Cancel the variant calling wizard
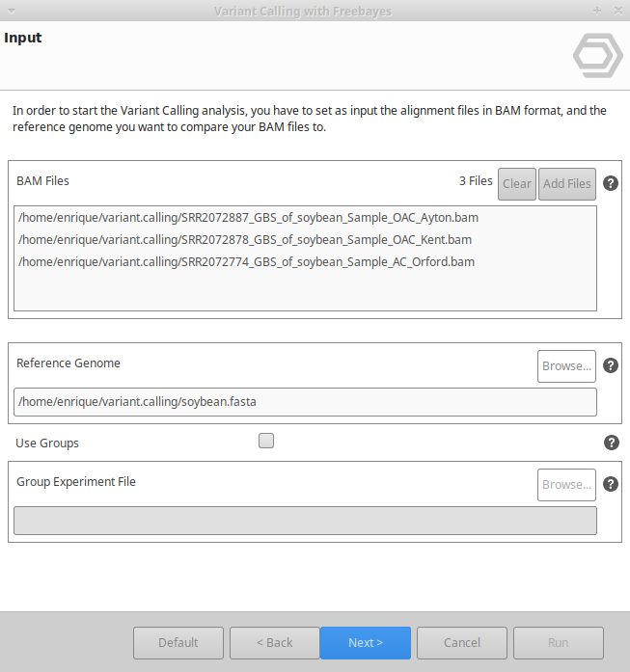This screenshot has width=630, height=672. pos(462,643)
